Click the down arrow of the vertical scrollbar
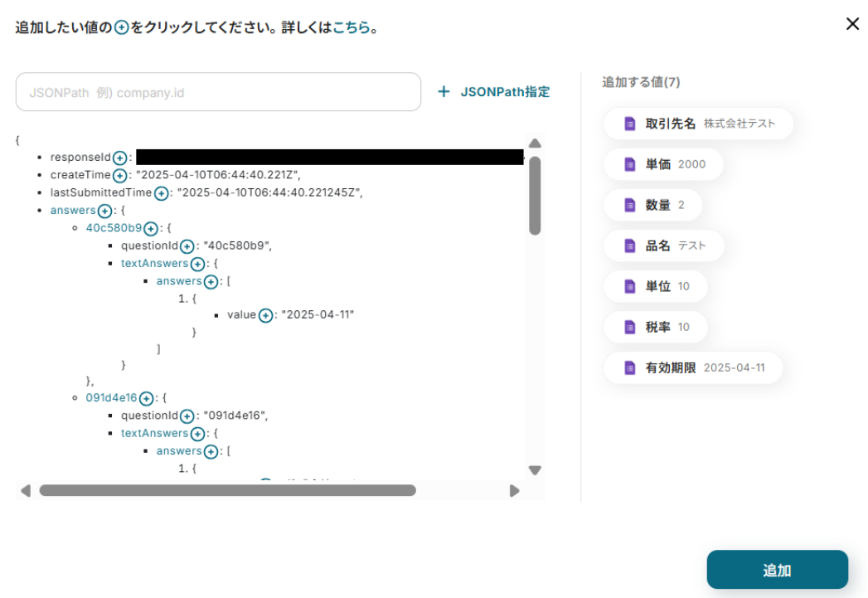The width and height of the screenshot is (868, 598). (535, 469)
